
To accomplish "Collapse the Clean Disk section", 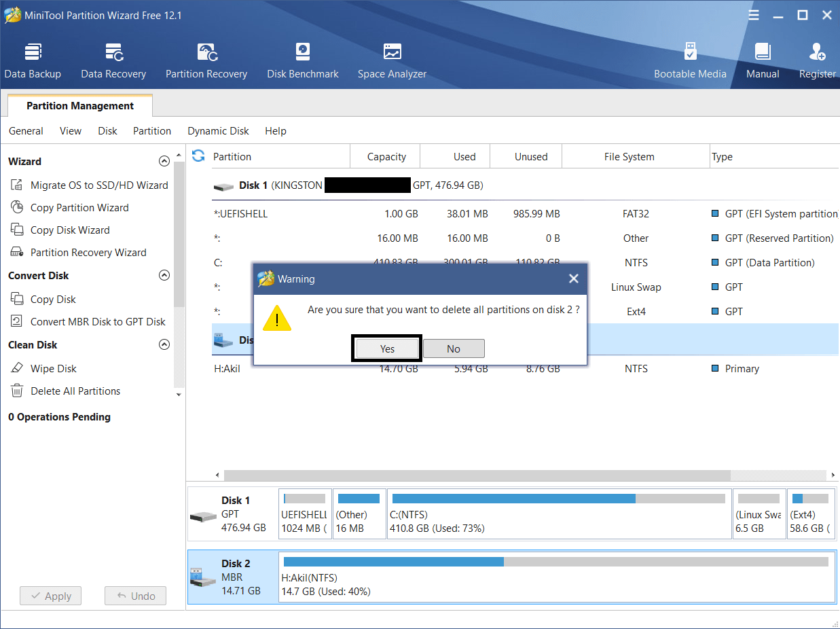I will 164,345.
